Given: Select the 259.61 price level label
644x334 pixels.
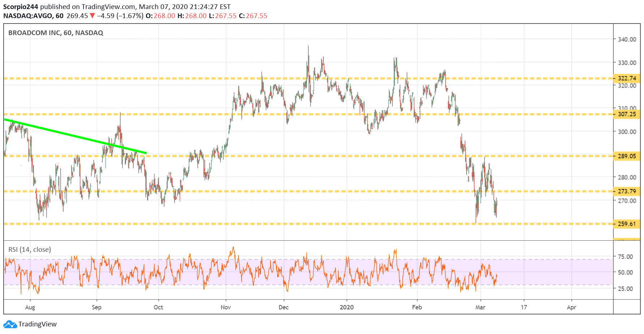Looking at the screenshot, I should (x=627, y=224).
